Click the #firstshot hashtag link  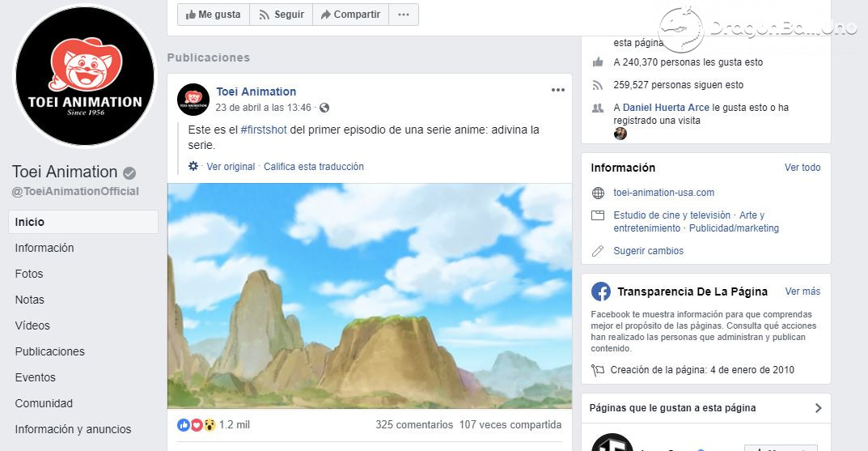264,130
